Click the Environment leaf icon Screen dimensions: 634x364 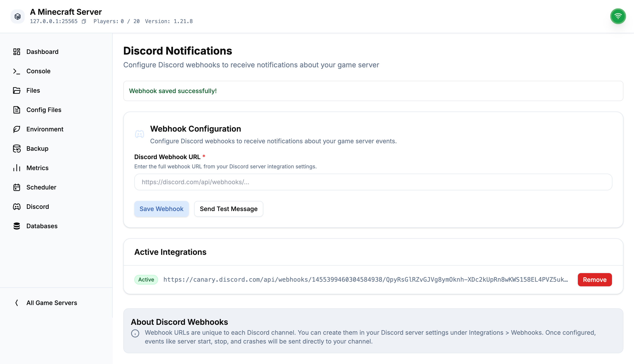17,129
